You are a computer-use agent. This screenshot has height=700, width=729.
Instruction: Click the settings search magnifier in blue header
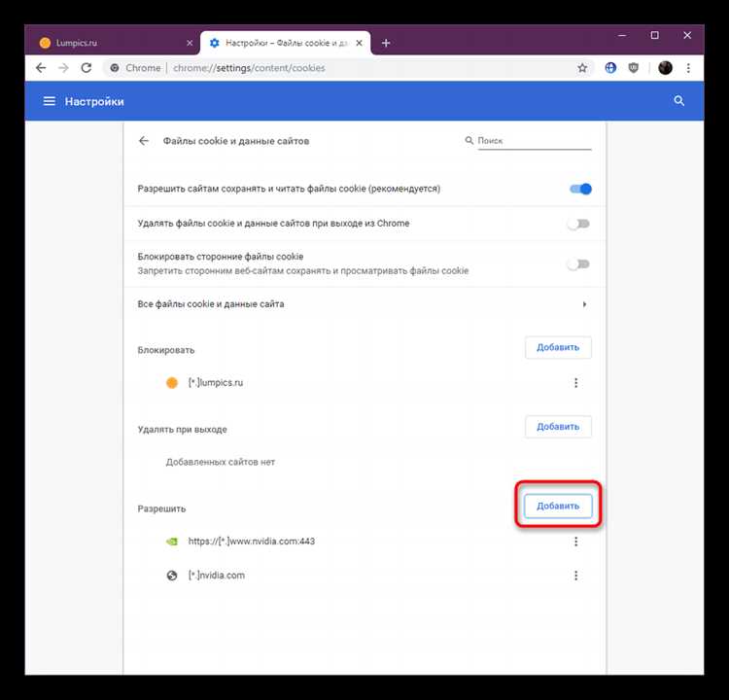(678, 101)
